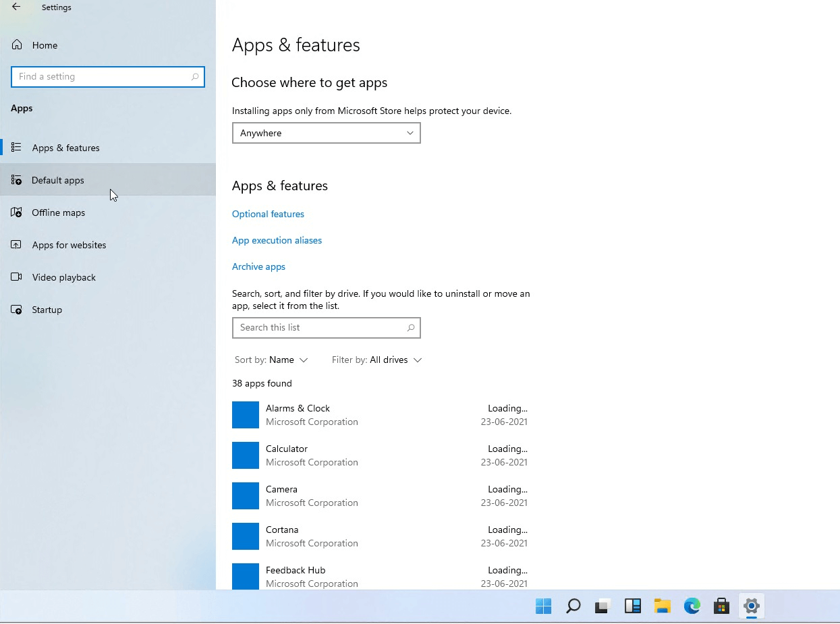Viewport: 840px width, 624px height.
Task: Open the Optional features link
Action: 268,214
